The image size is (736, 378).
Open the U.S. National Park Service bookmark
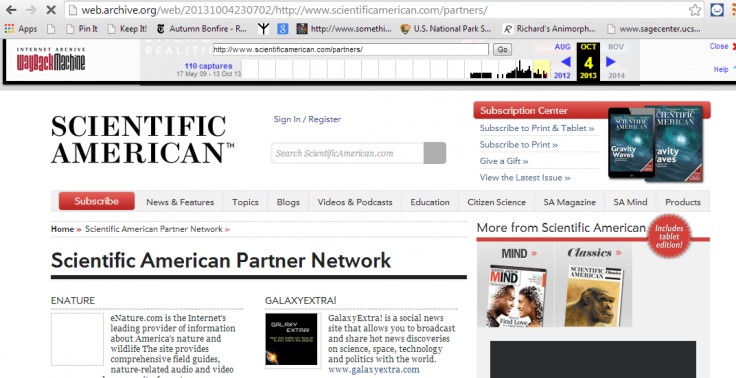coord(445,29)
